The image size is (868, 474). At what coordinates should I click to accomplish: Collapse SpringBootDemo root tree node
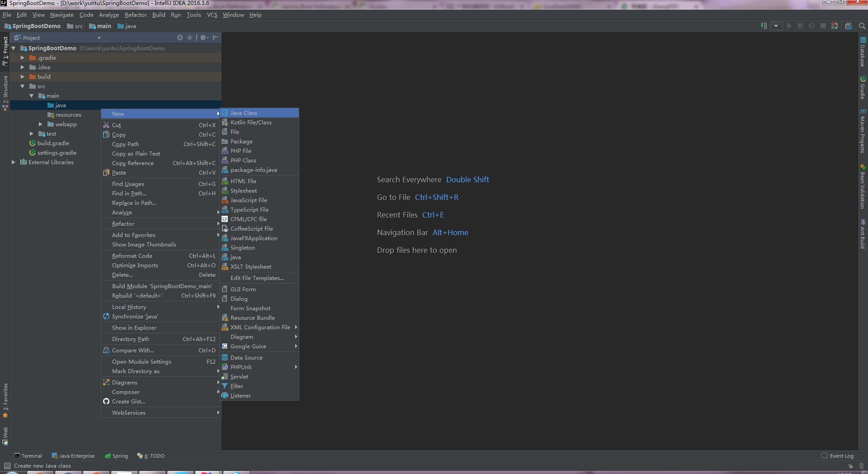(14, 48)
